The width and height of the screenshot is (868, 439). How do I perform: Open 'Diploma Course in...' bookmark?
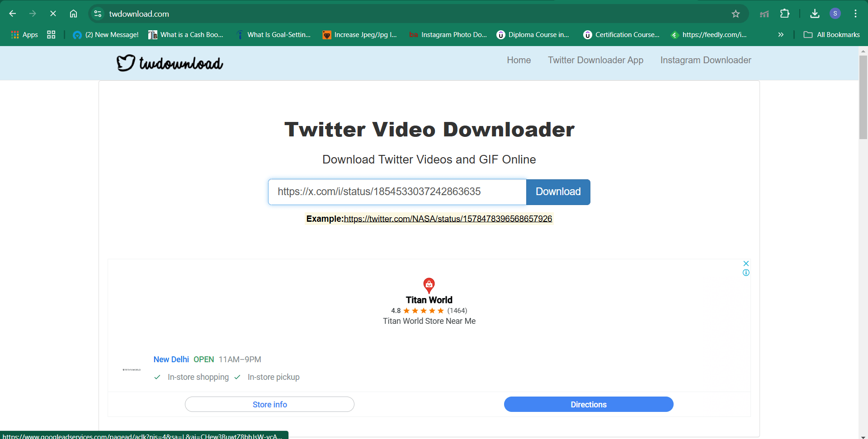pyautogui.click(x=533, y=35)
